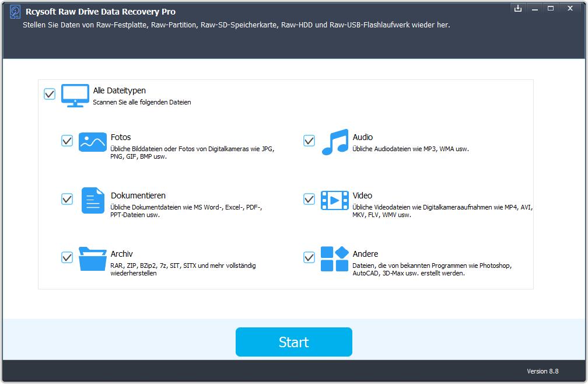Click the Rcysoft app logo icon
Image resolution: width=588 pixels, height=384 pixels.
click(x=15, y=12)
